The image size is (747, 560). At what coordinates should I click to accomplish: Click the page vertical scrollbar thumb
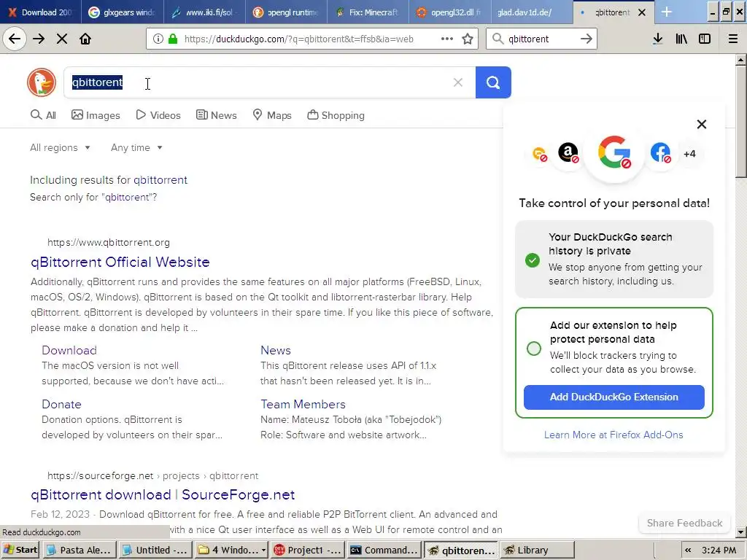tap(741, 122)
